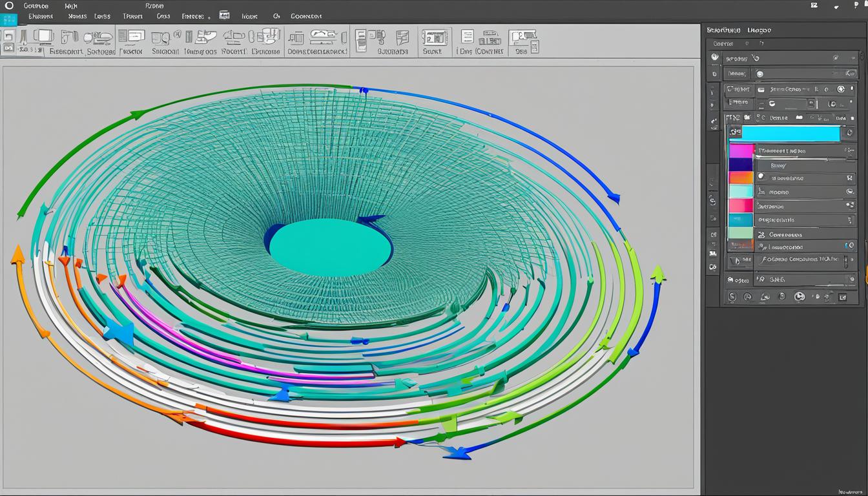Open the 'Cooneen' menu in the menu bar

(307, 15)
